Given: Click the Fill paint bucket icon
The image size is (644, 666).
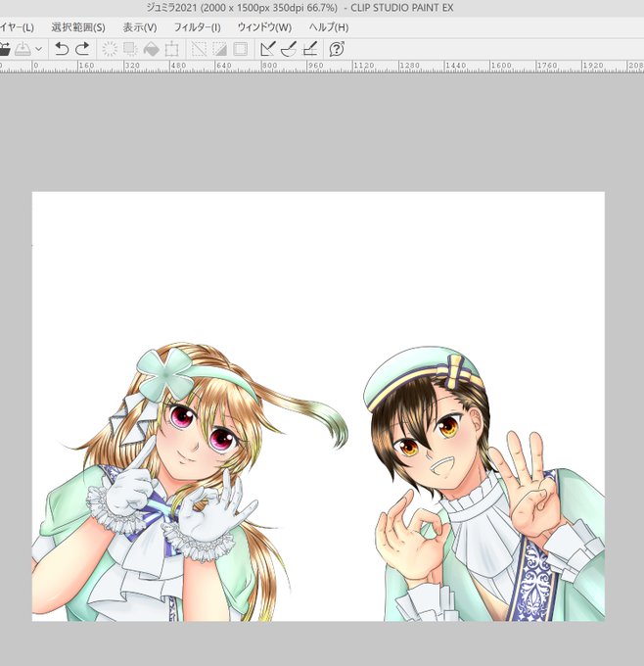Looking at the screenshot, I should click(151, 49).
